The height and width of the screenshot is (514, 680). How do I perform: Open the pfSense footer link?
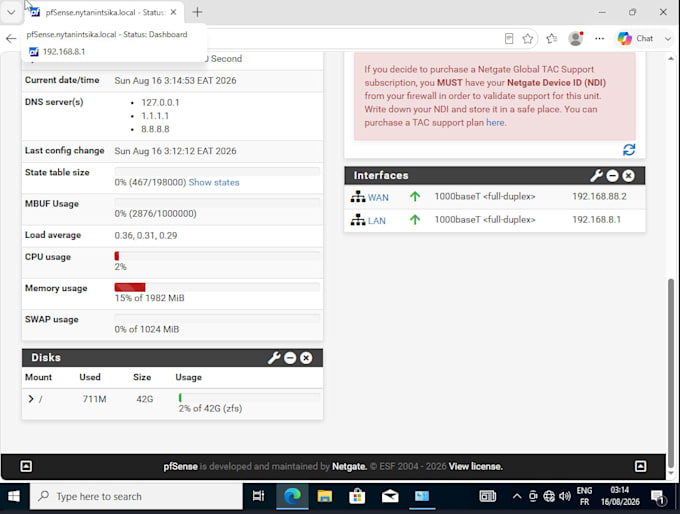(x=180, y=466)
